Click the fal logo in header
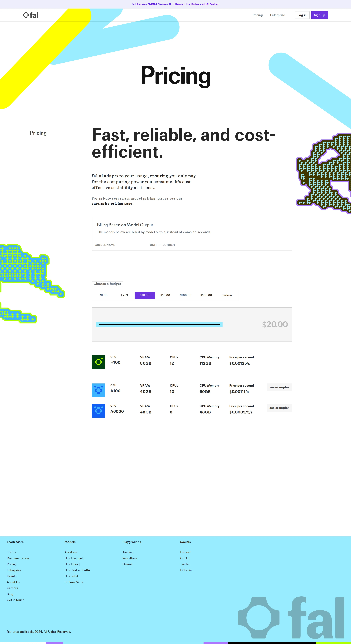Image resolution: width=351 pixels, height=644 pixels. (x=30, y=15)
